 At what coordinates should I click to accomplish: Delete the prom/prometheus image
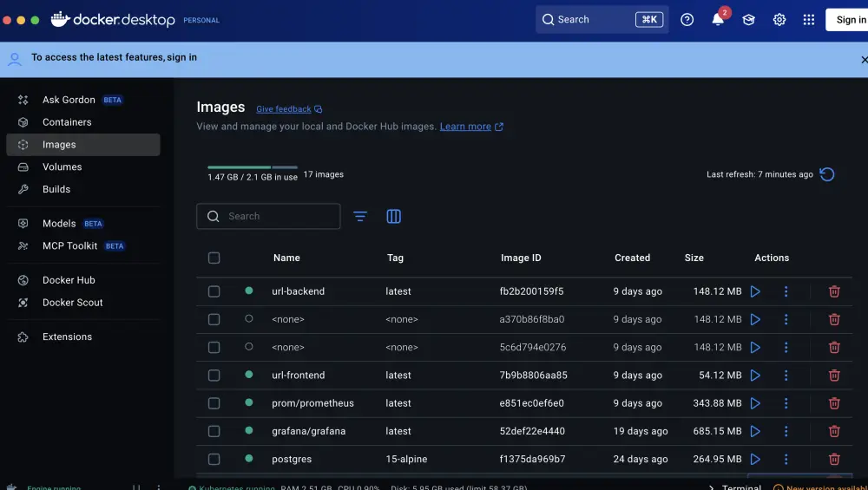(x=834, y=403)
